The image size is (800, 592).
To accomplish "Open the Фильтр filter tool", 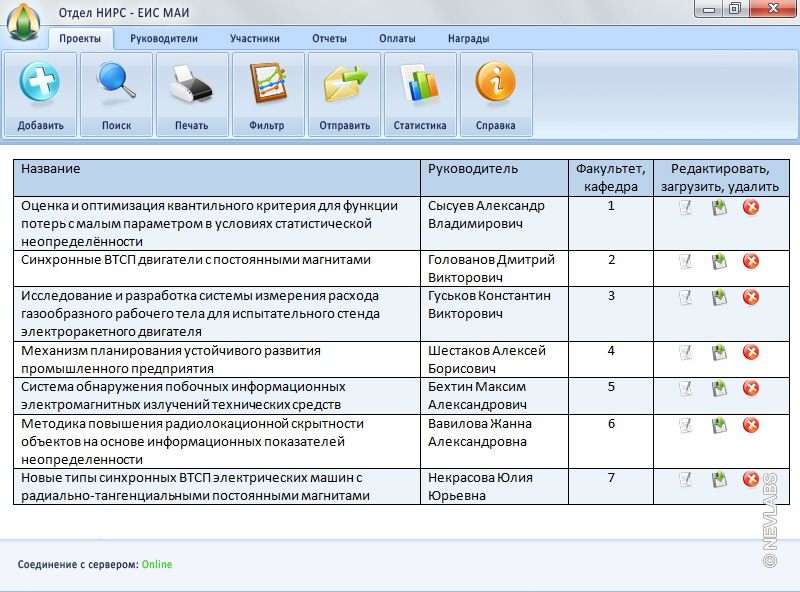I will (x=267, y=84).
